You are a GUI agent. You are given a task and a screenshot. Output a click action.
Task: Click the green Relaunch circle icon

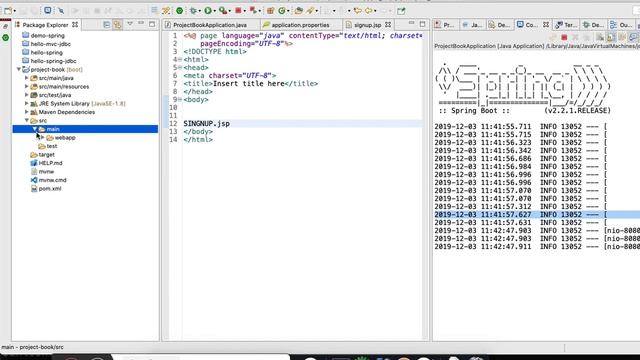[179, 11]
